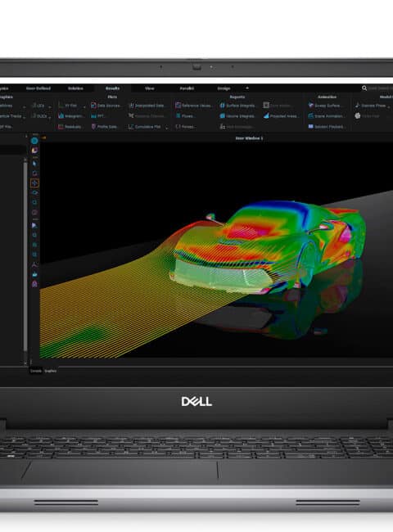The width and height of the screenshot is (393, 532).
Task: Expand the LICs dropdown arrow
Action: [50, 107]
